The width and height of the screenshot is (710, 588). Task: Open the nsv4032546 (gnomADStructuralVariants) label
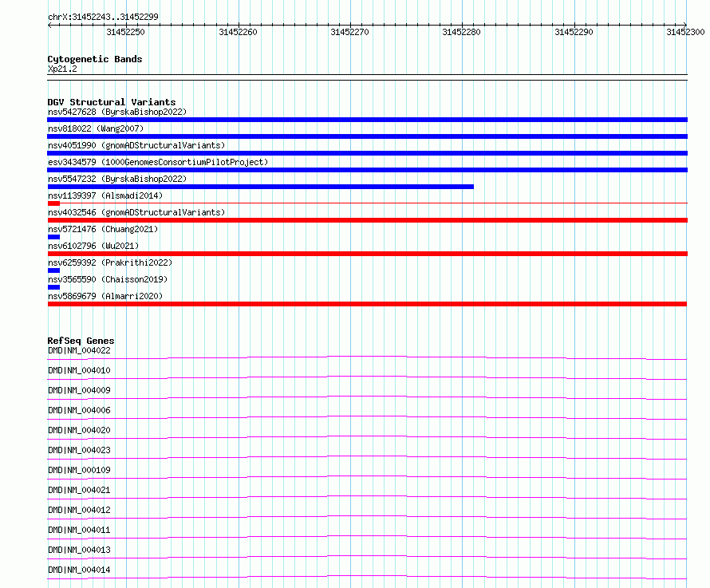point(136,212)
